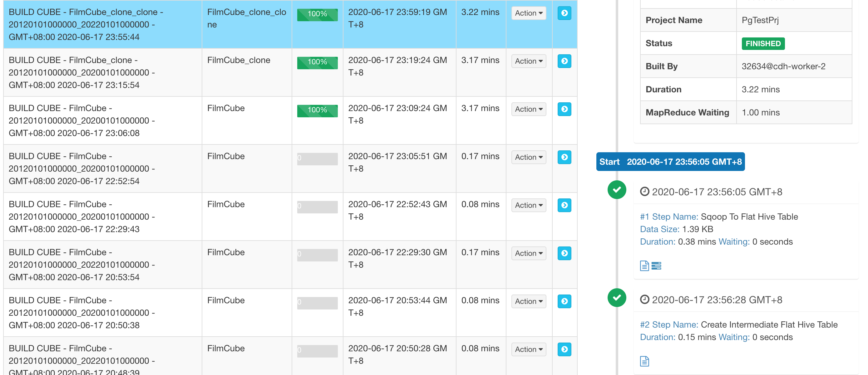The image size is (868, 375).
Task: Click log document icon under Sqoop step
Action: (x=644, y=266)
